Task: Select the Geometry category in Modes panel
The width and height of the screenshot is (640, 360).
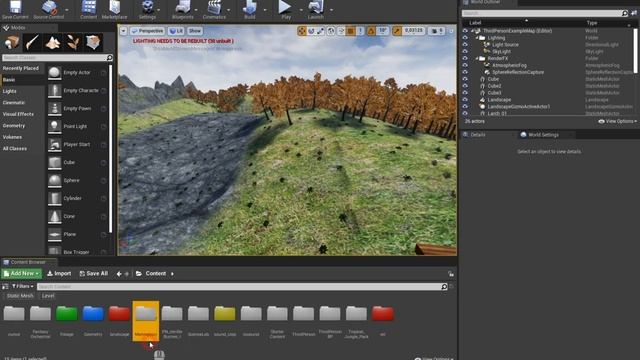Action: (x=22, y=126)
